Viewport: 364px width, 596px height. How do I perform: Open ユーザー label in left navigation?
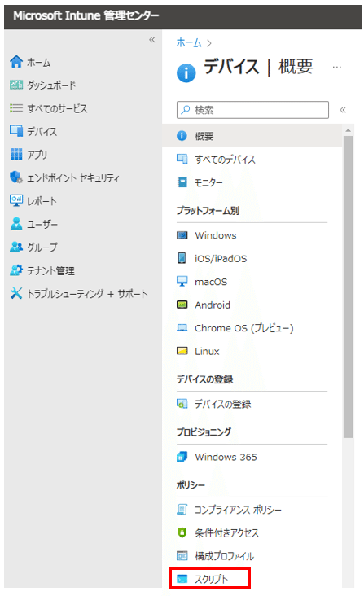[42, 224]
